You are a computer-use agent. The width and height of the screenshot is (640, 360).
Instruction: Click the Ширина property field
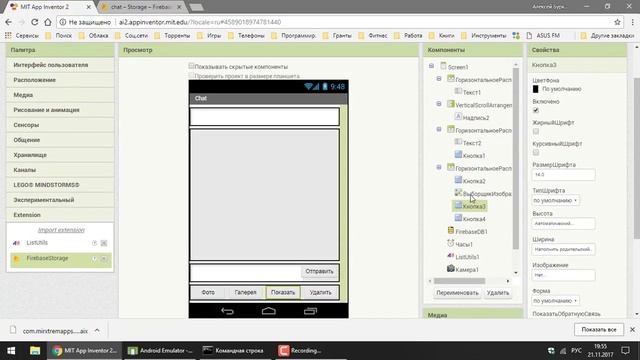click(563, 249)
